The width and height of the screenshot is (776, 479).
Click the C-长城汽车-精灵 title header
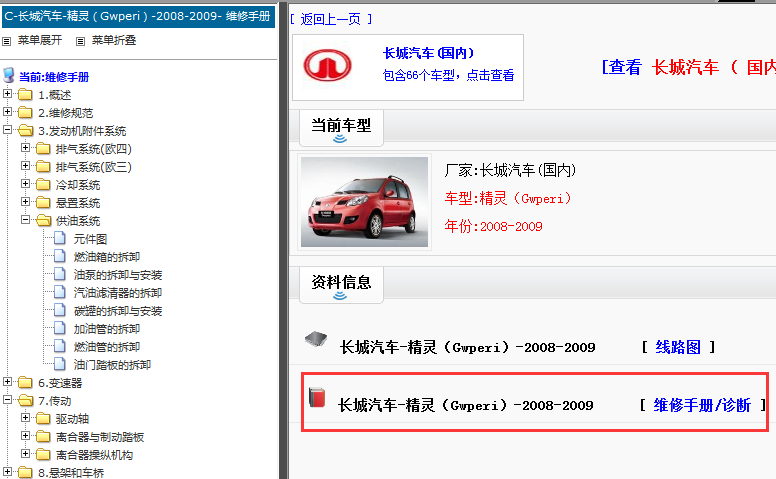[x=138, y=17]
